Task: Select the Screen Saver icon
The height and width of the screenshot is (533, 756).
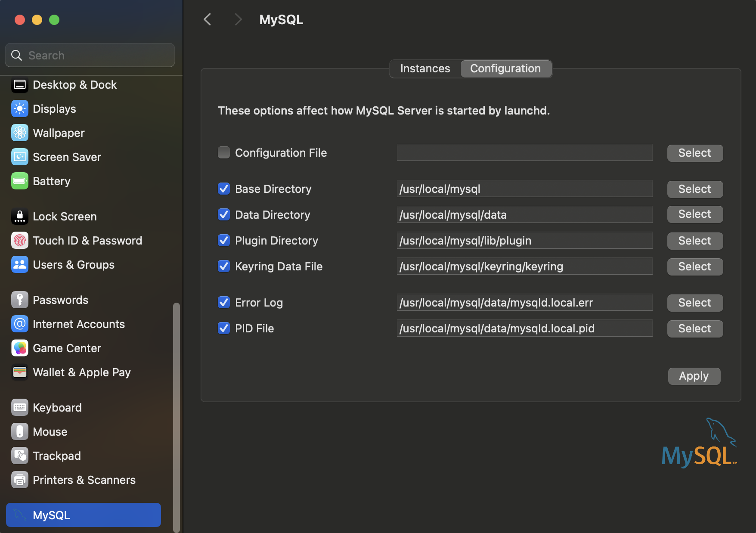Action: (x=20, y=157)
